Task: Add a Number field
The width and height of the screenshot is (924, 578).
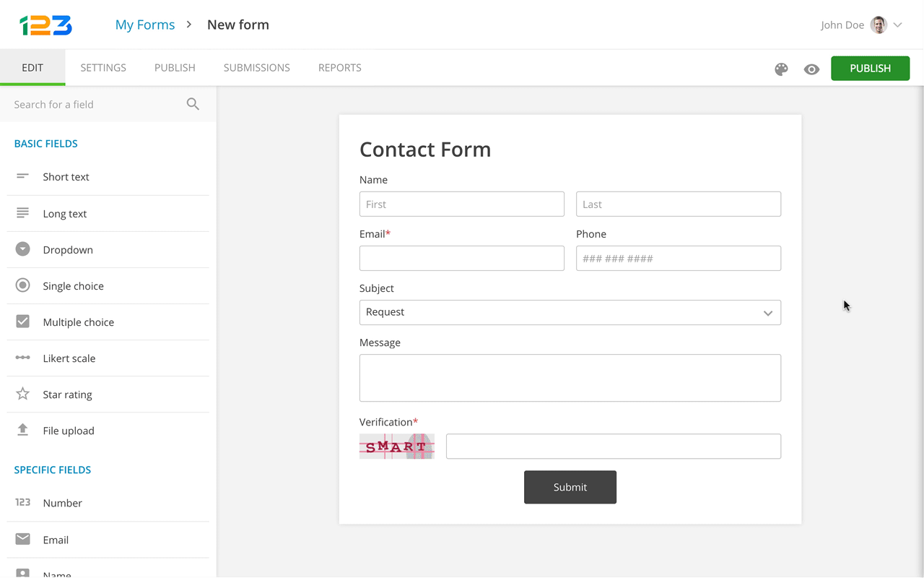Action: [108, 503]
